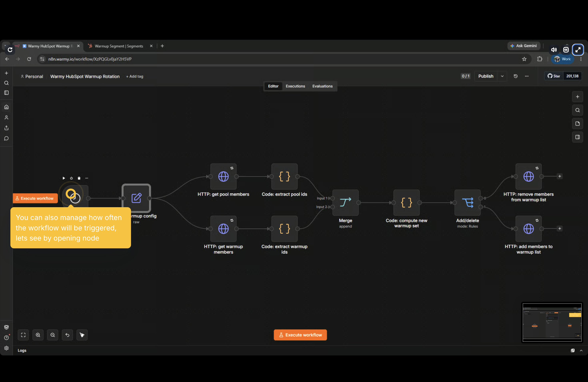Click the Publish button

[486, 76]
